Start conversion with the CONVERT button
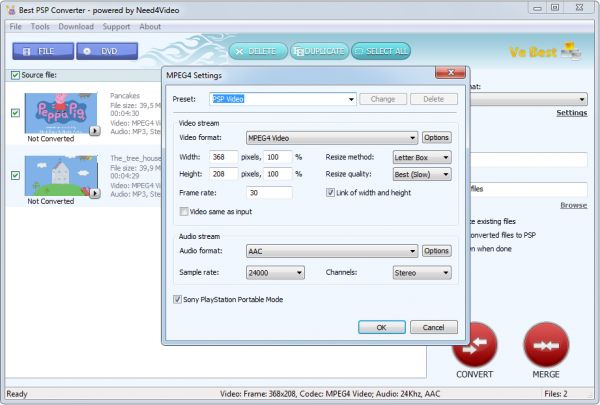Screen dimensions: 600x405 point(475,347)
